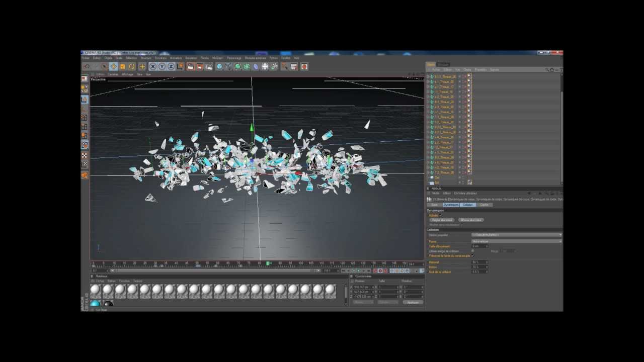
Task: Open the Python menu
Action: [x=273, y=58]
